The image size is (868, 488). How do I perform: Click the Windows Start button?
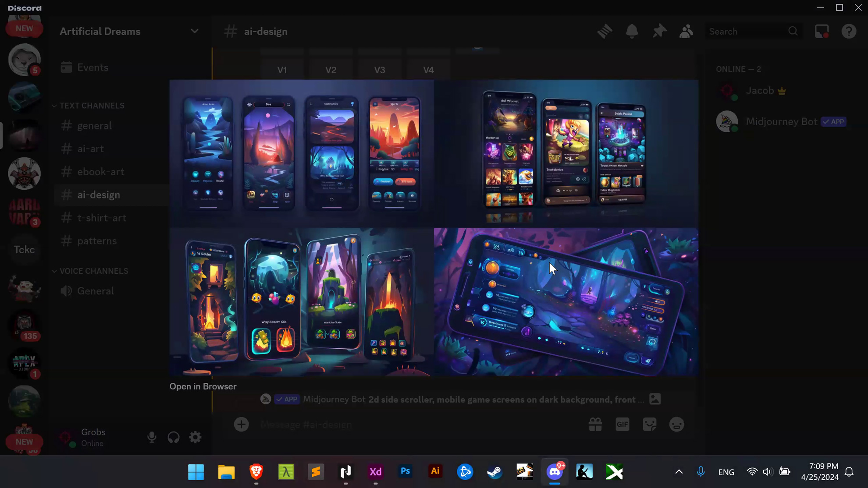[196, 472]
